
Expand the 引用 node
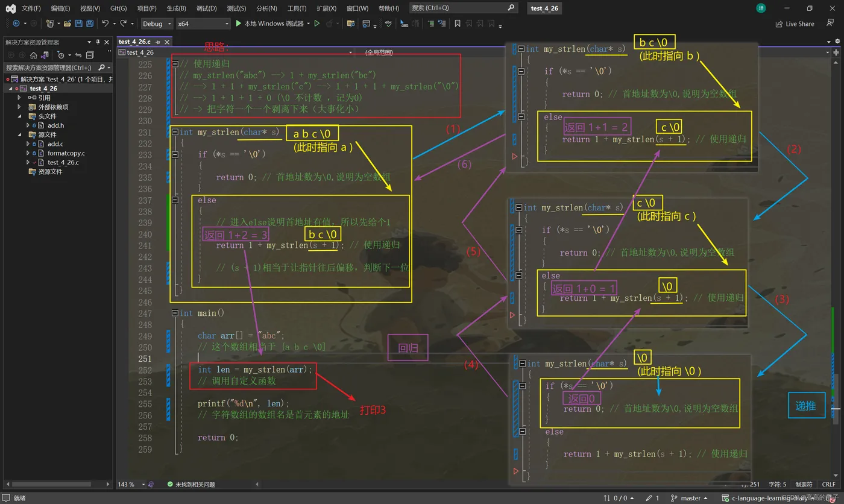[x=19, y=97]
